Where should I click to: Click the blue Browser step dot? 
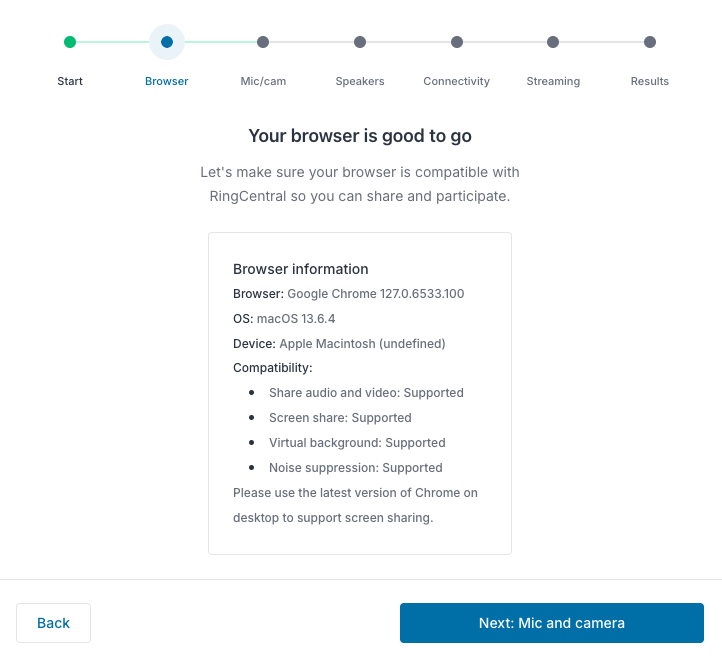pos(167,42)
